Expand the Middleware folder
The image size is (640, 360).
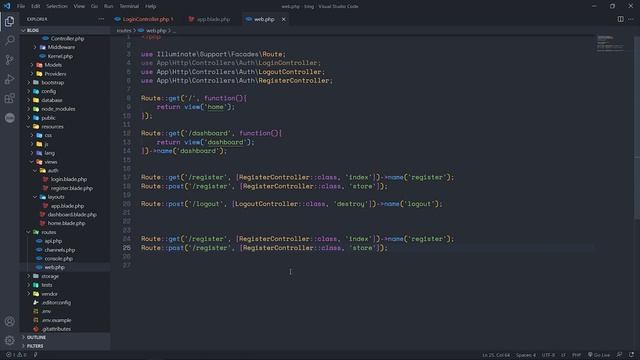click(x=65, y=47)
